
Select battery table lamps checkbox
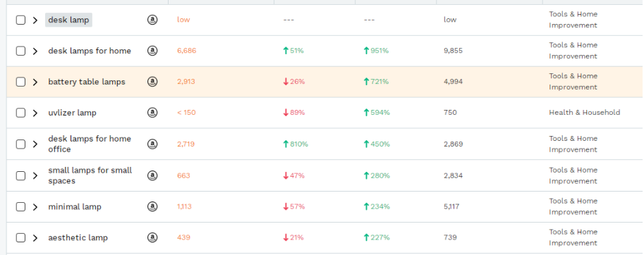20,82
